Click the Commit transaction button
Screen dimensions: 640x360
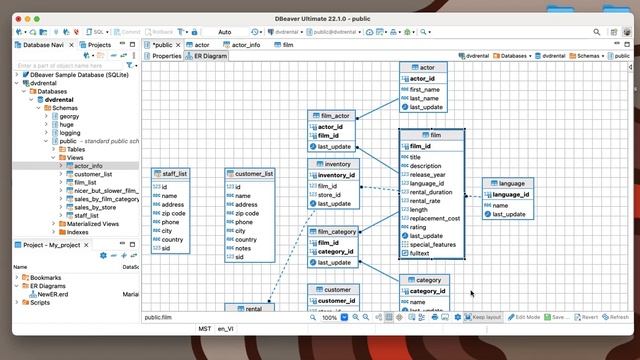127,32
